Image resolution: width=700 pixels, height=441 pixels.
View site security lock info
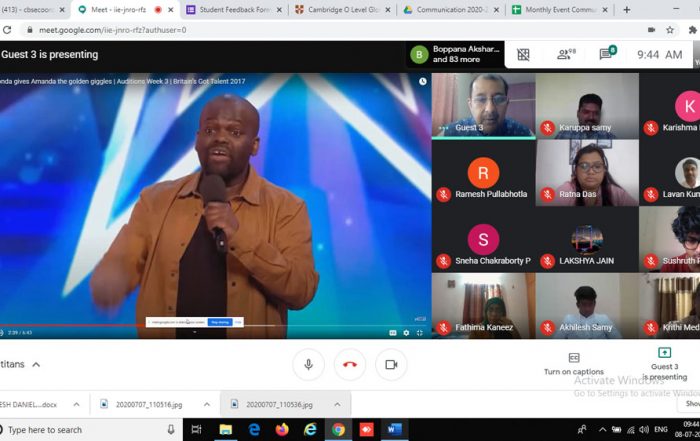point(29,30)
